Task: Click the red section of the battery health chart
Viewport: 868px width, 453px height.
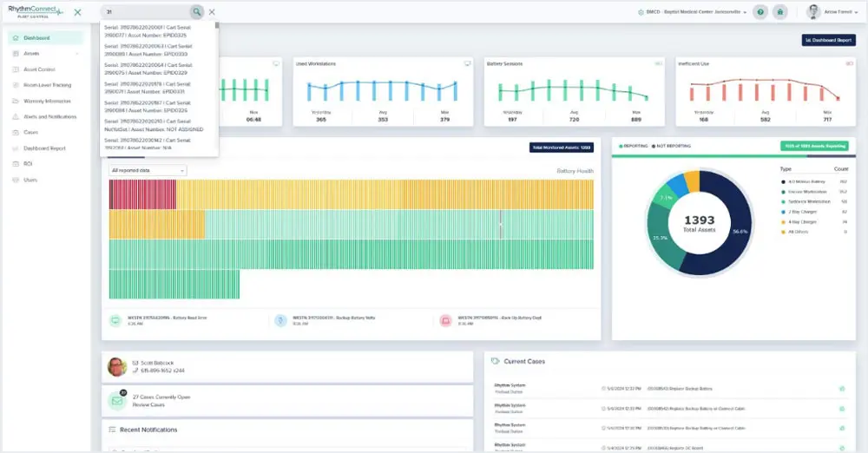Action: [x=143, y=194]
